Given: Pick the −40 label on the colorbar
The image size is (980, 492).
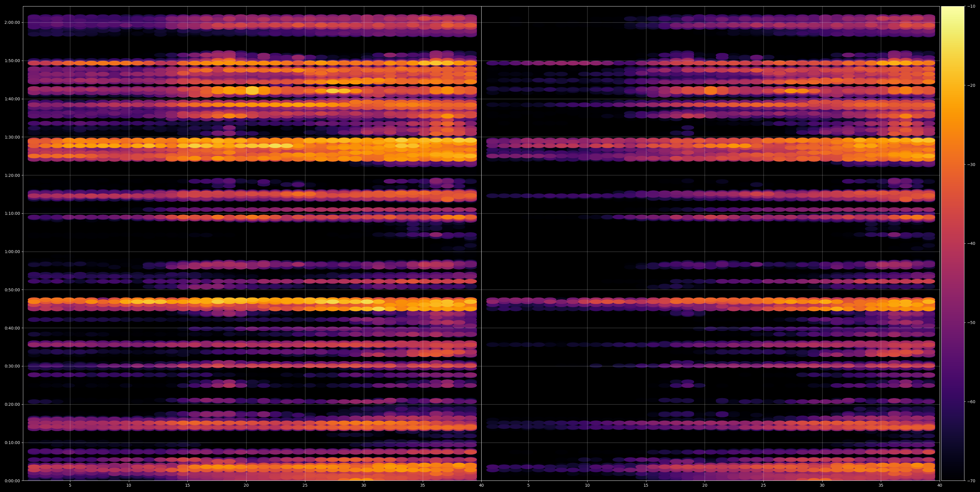Looking at the screenshot, I should click(972, 244).
